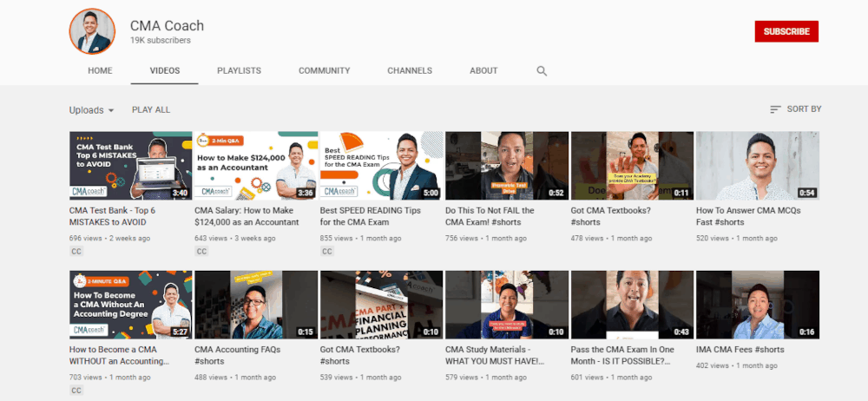Screen dimensions: 868x401
Task: Play the 0:15 CMA Accounting FAQs thumbnail
Action: point(256,305)
